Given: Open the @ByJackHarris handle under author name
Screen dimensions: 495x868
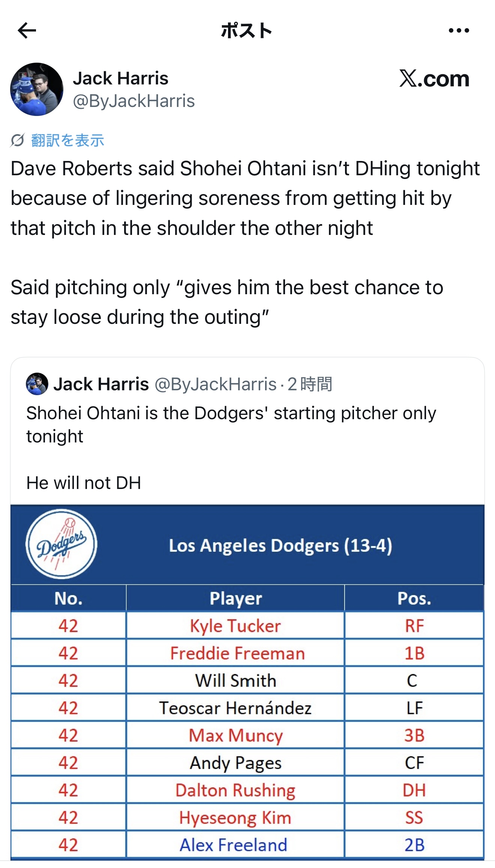Looking at the screenshot, I should coord(134,101).
